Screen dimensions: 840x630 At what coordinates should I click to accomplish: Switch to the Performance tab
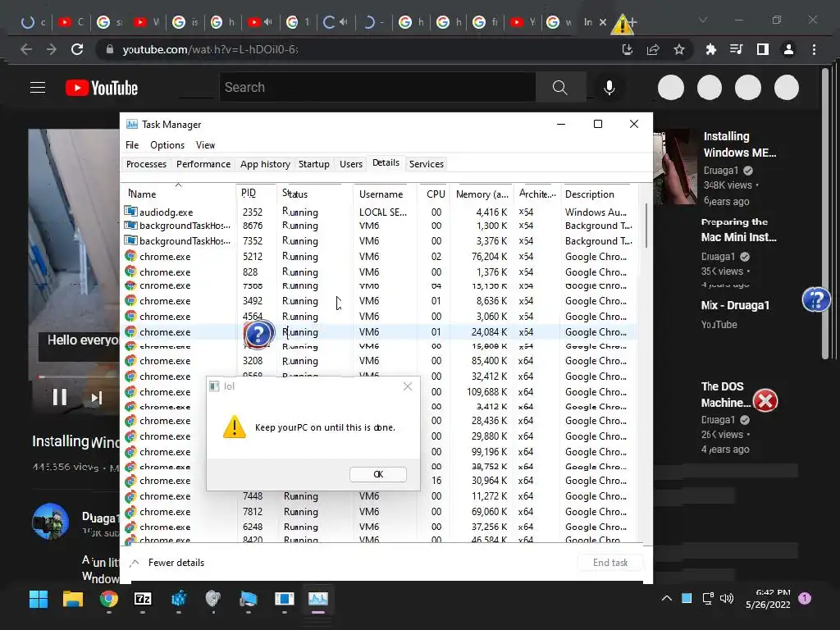[x=203, y=164]
